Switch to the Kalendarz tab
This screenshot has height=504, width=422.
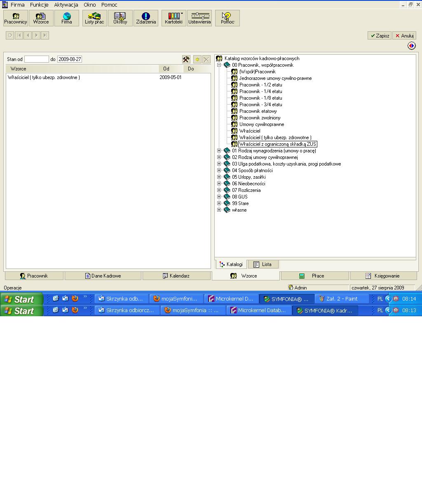(176, 276)
